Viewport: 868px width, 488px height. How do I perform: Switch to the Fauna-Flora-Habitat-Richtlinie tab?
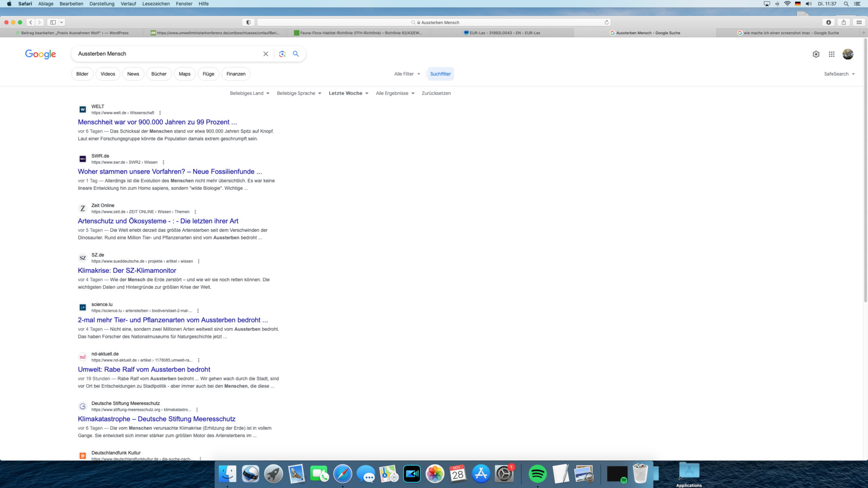pos(359,33)
